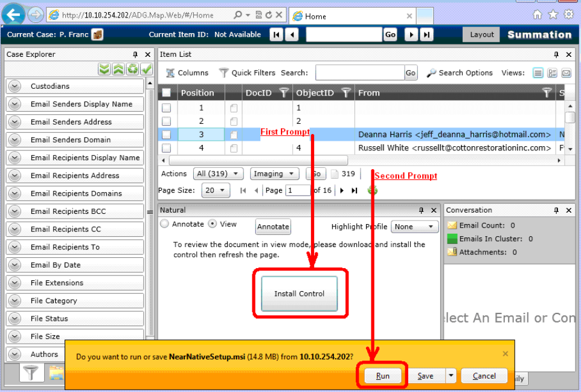
Task: Click the Layout button
Action: [x=482, y=34]
